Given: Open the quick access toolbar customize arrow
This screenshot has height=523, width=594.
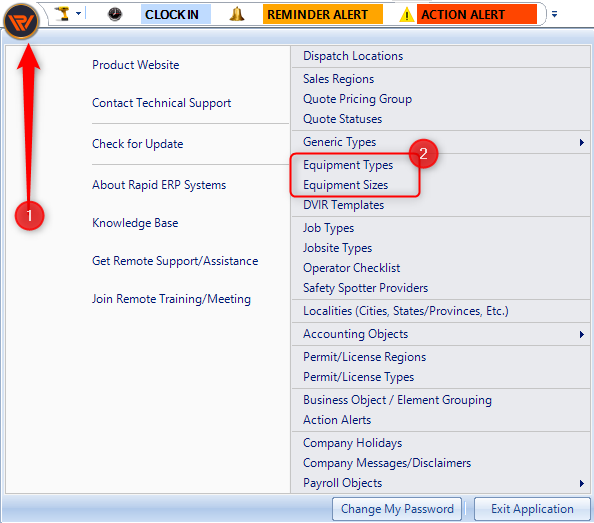Looking at the screenshot, I should [554, 14].
